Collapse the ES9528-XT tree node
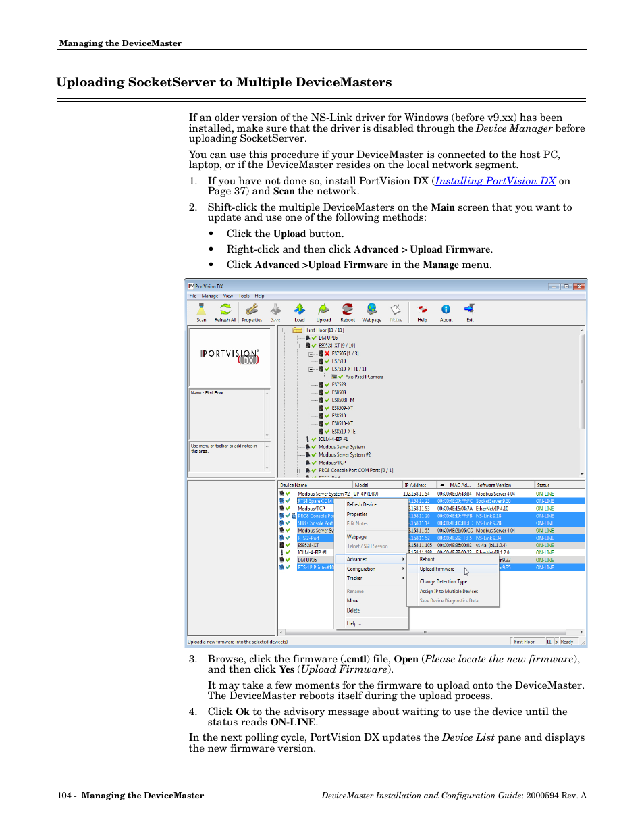644x834 pixels. click(298, 346)
